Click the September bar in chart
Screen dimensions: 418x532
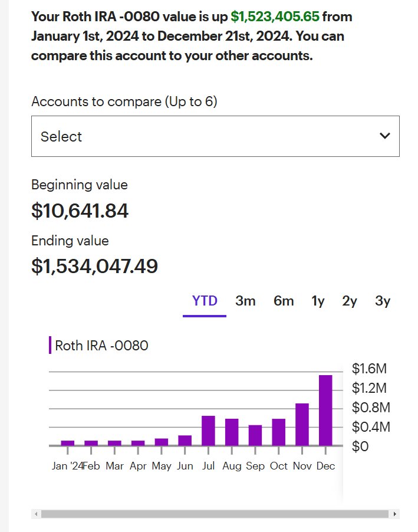point(255,435)
